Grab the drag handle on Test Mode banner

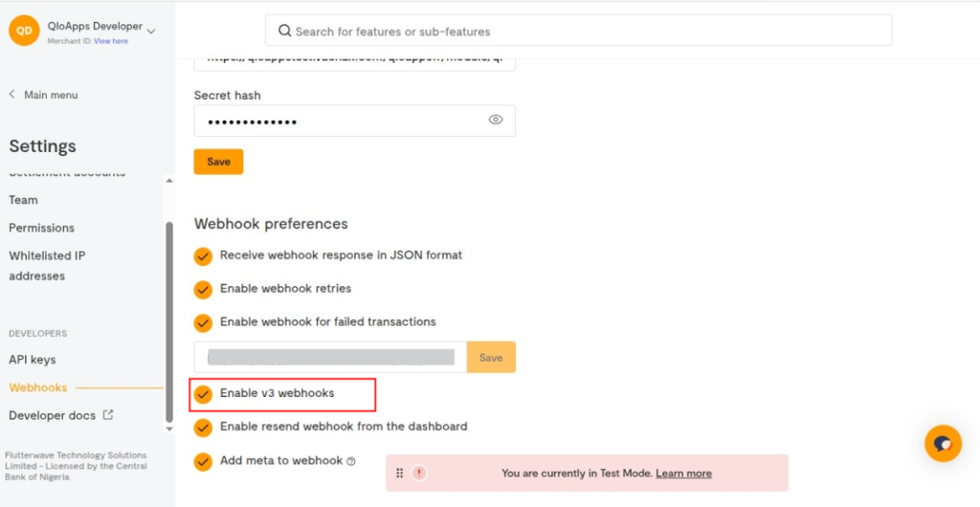[399, 473]
